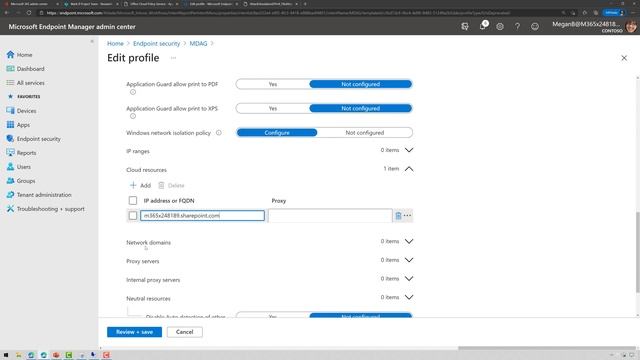Image resolution: width=640 pixels, height=360 pixels.
Task: Open the ellipsis menu for the sharepoint row
Action: (407, 216)
